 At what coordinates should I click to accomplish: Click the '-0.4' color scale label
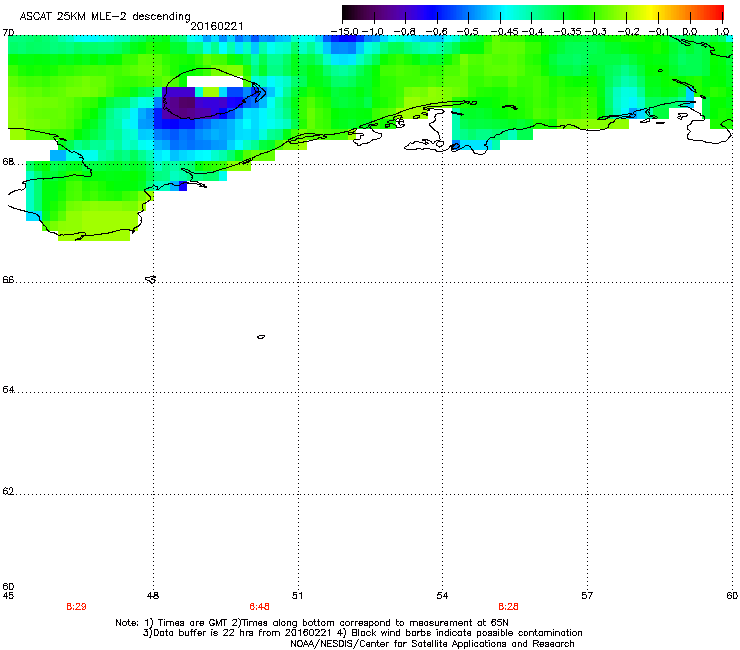533,32
